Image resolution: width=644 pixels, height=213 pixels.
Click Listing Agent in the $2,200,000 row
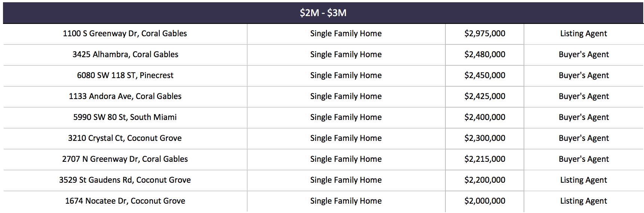tap(583, 180)
